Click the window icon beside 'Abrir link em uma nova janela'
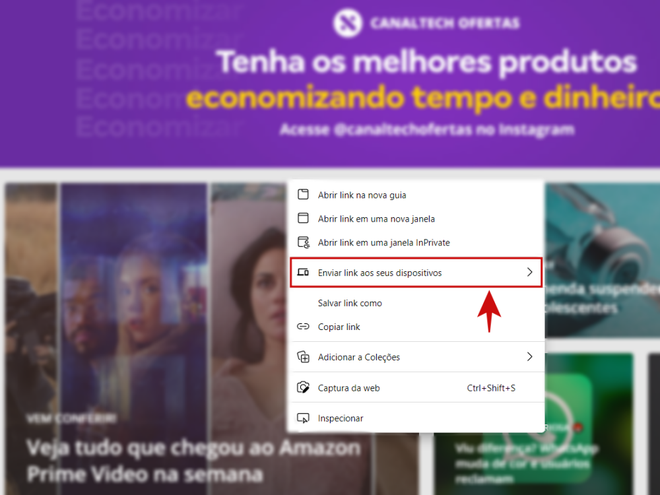The width and height of the screenshot is (660, 495). 303,218
